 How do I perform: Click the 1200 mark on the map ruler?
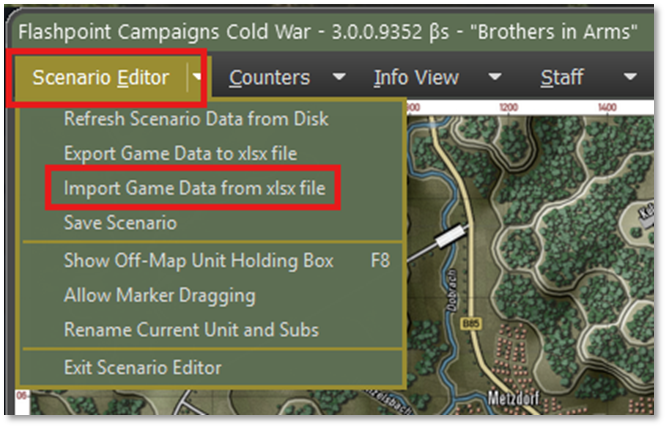(x=508, y=108)
